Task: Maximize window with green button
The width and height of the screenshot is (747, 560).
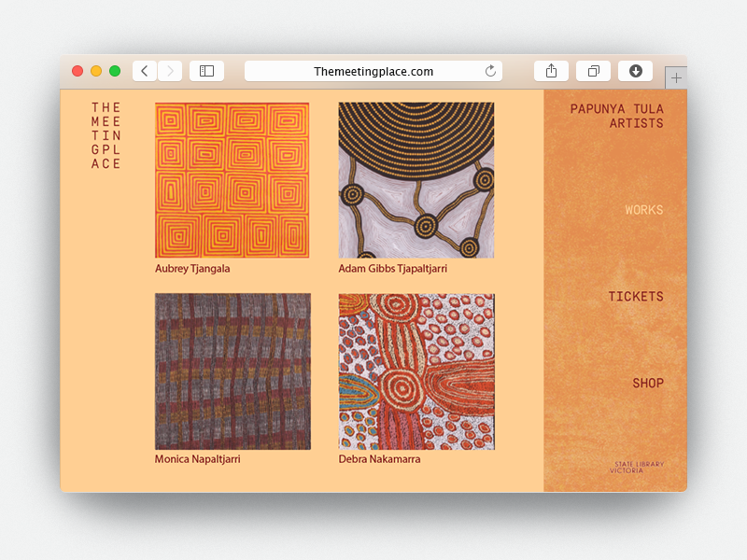Action: click(115, 71)
